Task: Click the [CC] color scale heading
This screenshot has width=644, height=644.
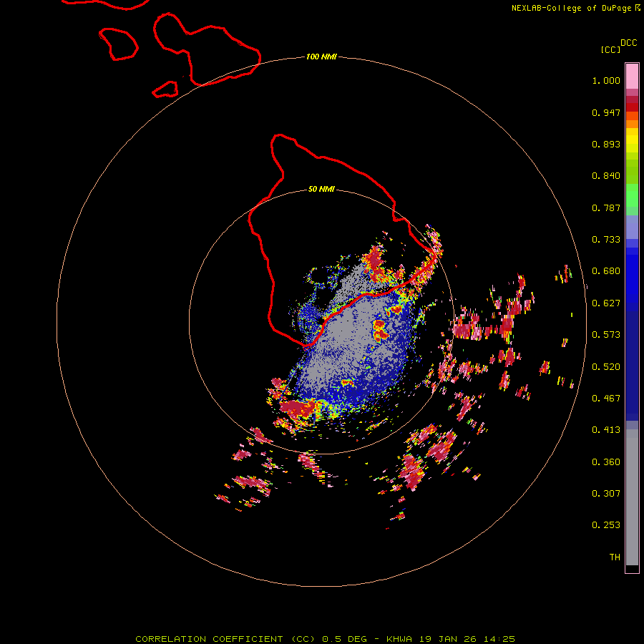Action: coord(610,49)
